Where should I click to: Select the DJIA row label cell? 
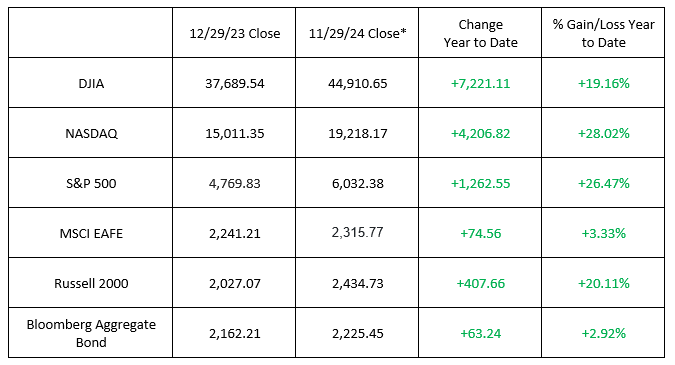[91, 83]
